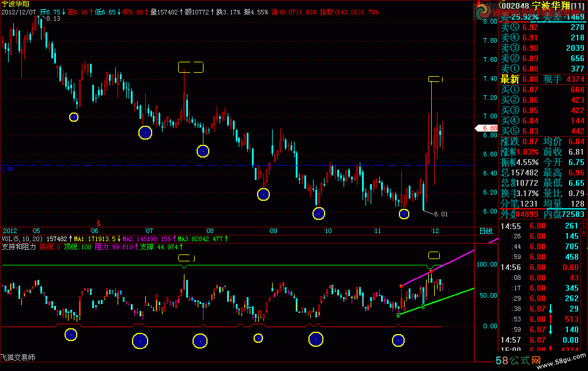Click the red S info marker near 06

[x=98, y=223]
